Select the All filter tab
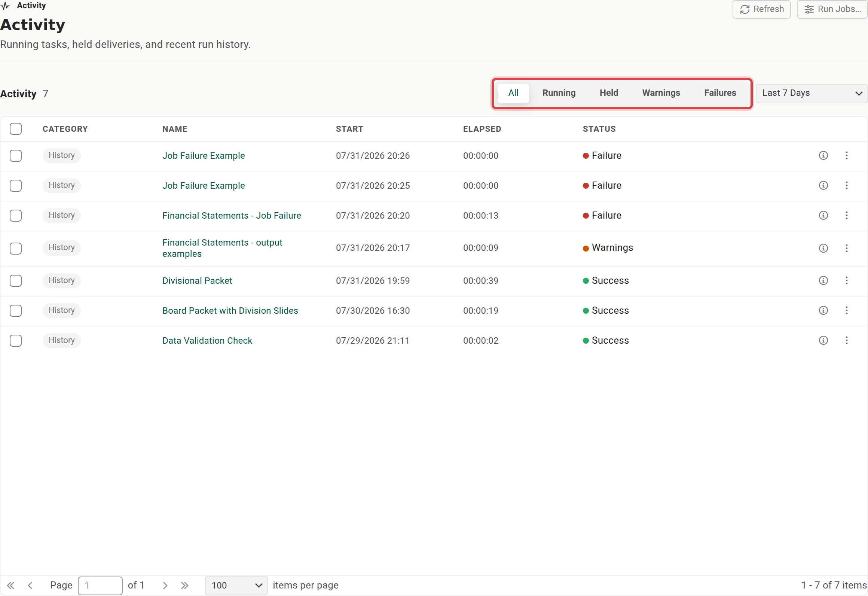Image resolution: width=868 pixels, height=596 pixels. (x=513, y=93)
